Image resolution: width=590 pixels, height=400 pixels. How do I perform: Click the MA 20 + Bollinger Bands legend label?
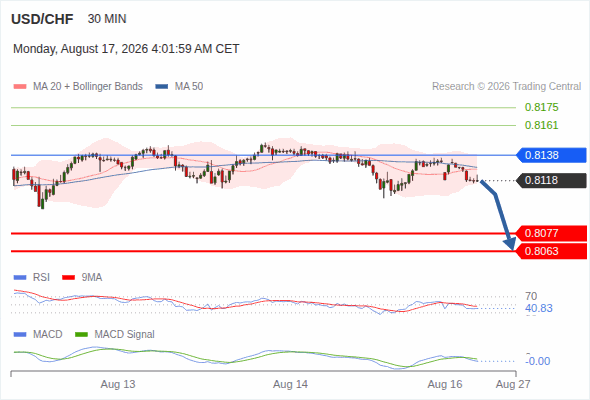coord(88,87)
